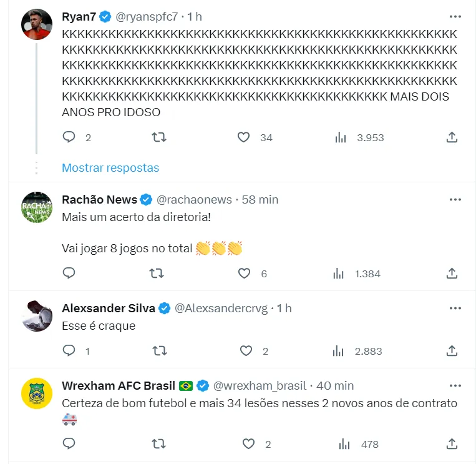476x464 pixels.
Task: Repost Alexsander Silva's tweet
Action: 159,351
